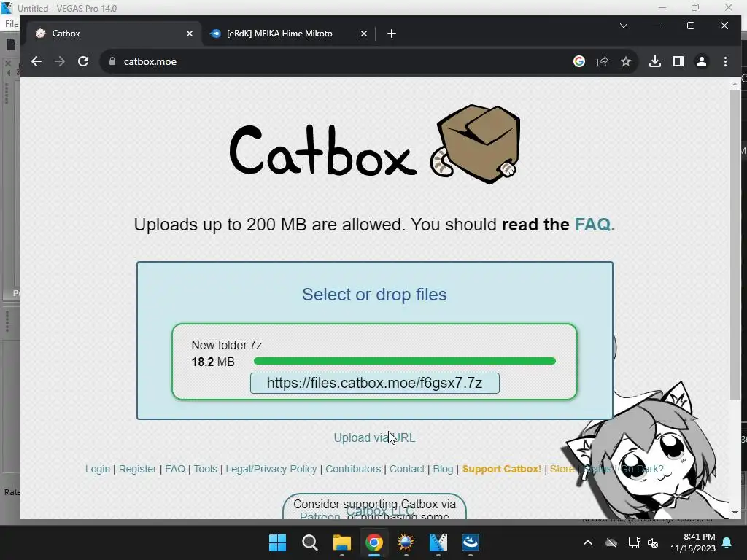The image size is (747, 560).
Task: Close the Catbox tab
Action: pos(190,34)
